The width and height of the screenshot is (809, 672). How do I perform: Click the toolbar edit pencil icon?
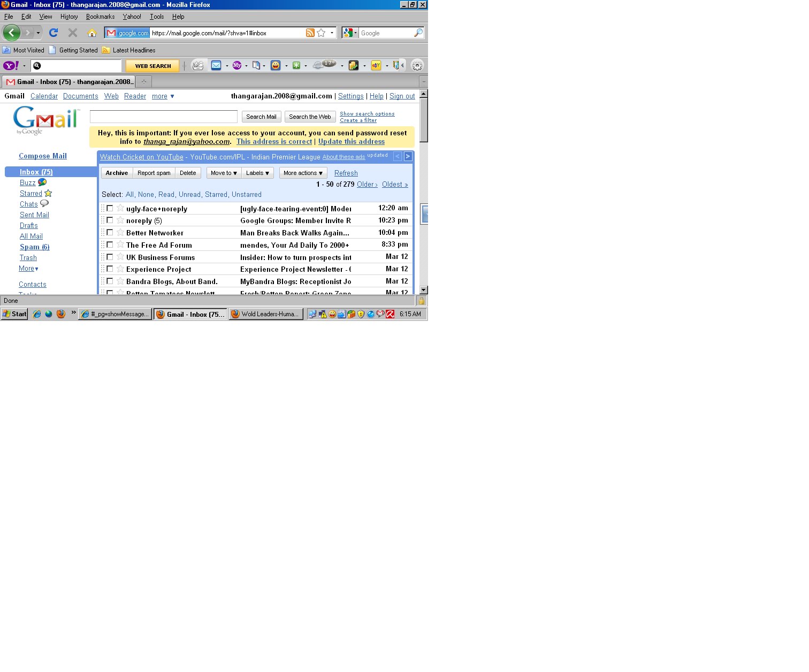[198, 65]
